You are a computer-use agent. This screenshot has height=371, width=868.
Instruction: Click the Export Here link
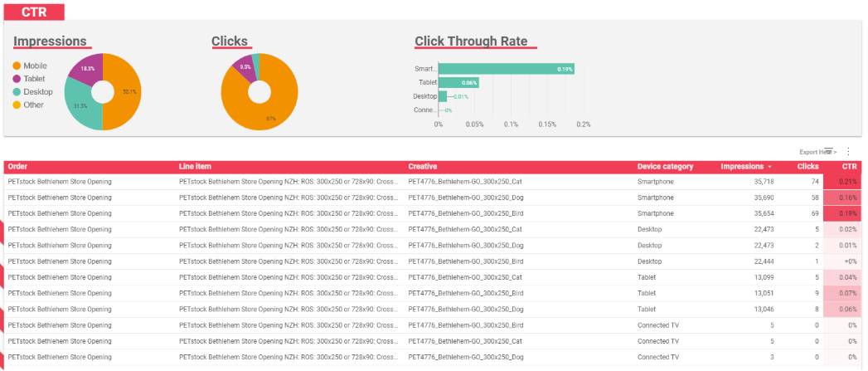pos(816,152)
